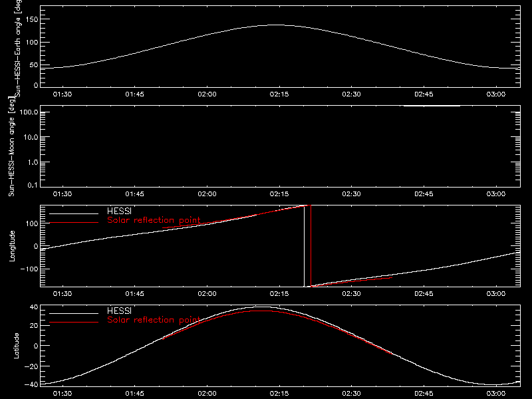
Task: Select 02:45 time label below Moon angle plot
Action: point(424,194)
